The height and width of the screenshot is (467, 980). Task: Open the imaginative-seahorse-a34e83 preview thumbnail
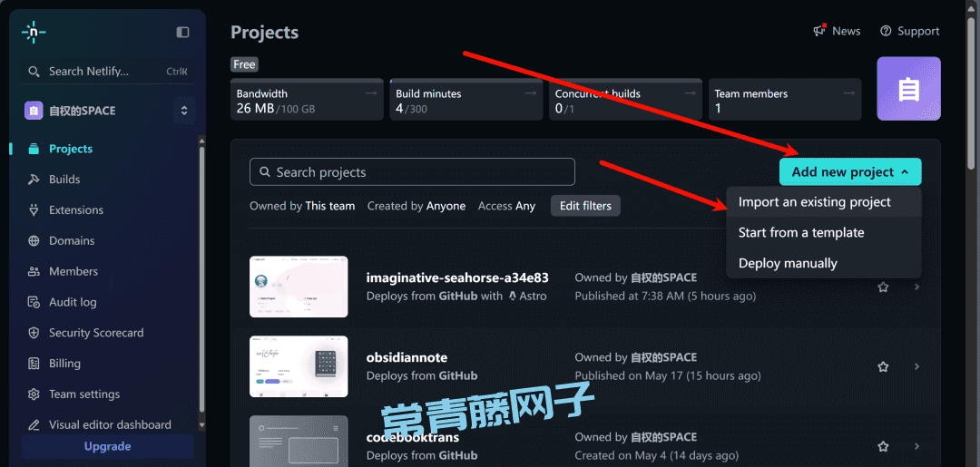299,287
